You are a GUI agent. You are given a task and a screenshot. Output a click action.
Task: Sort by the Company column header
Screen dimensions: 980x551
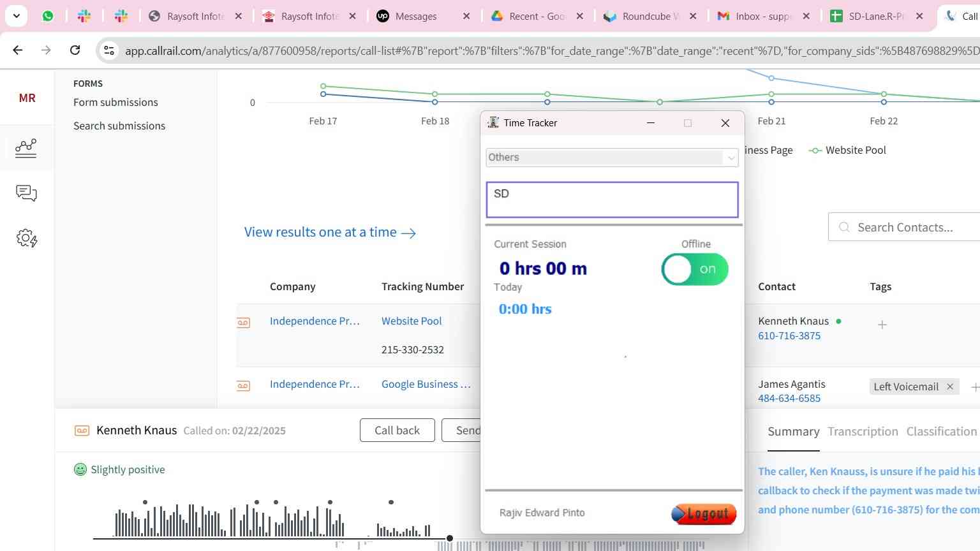(292, 286)
